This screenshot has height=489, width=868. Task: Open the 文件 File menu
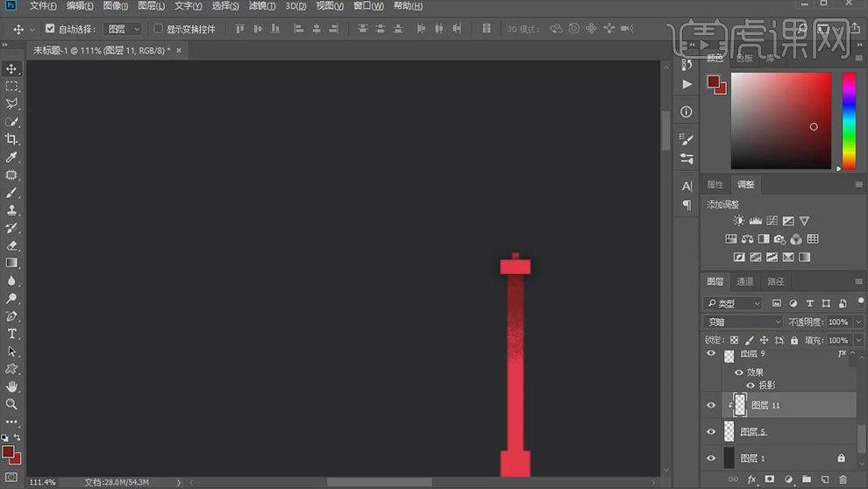[43, 6]
